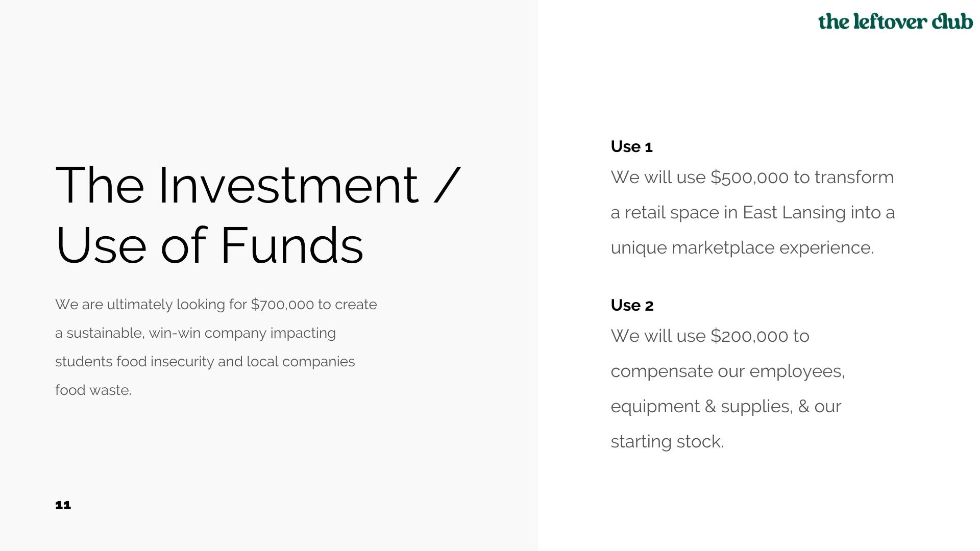Click the $200,000 amount under Use 2
This screenshot has width=980, height=551.
[749, 336]
